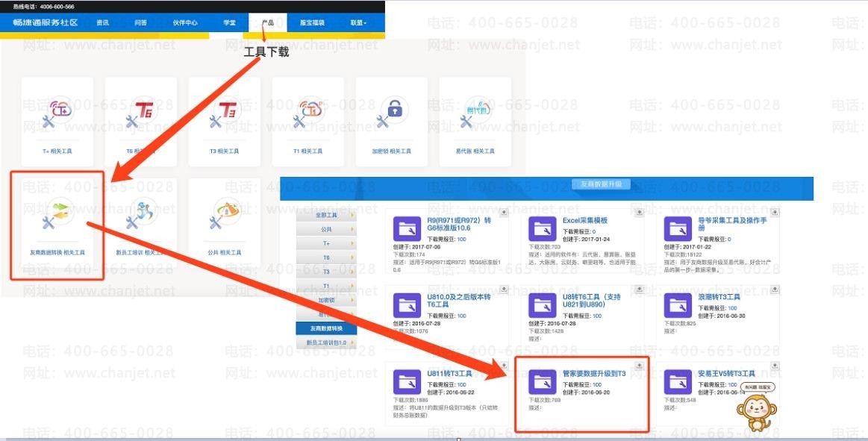Select 友商数据转换 in the sidebar list

(x=326, y=328)
